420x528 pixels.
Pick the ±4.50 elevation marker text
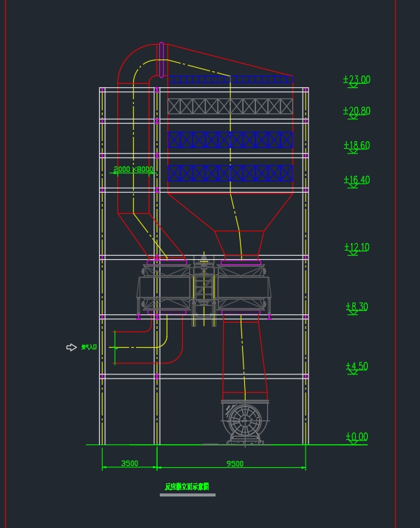[357, 366]
